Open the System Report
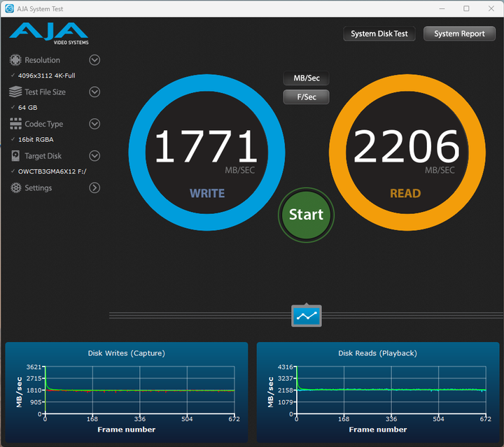The width and height of the screenshot is (504, 447). (x=459, y=34)
